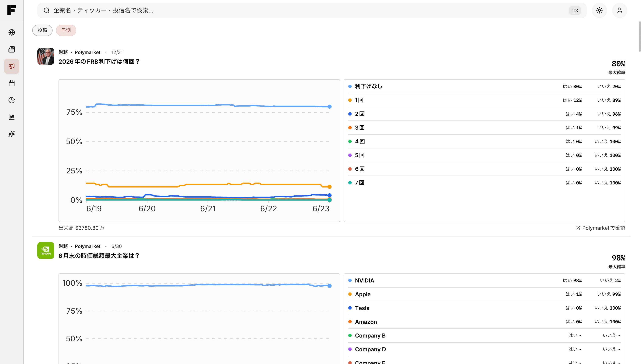Select the 6回 outcome row
The height and width of the screenshot is (364, 641).
[484, 169]
